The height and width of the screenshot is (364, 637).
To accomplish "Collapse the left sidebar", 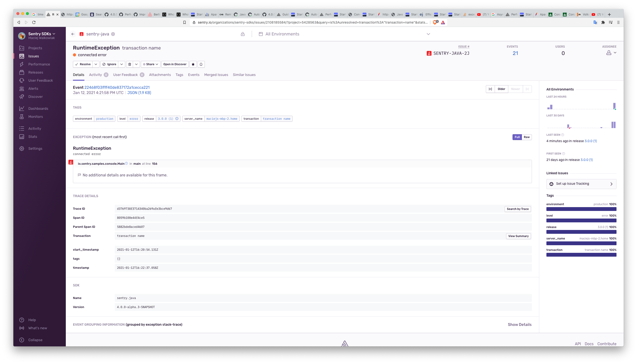I will 35,340.
